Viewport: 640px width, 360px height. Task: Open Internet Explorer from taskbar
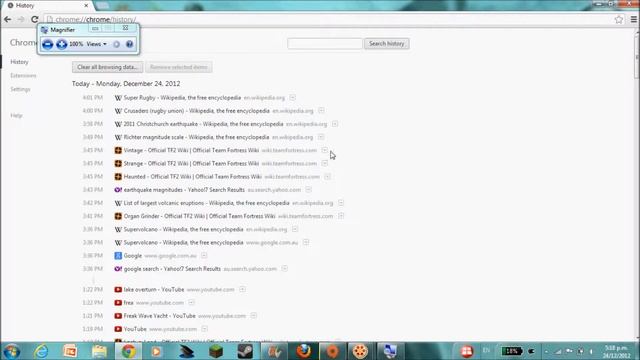tap(41, 351)
